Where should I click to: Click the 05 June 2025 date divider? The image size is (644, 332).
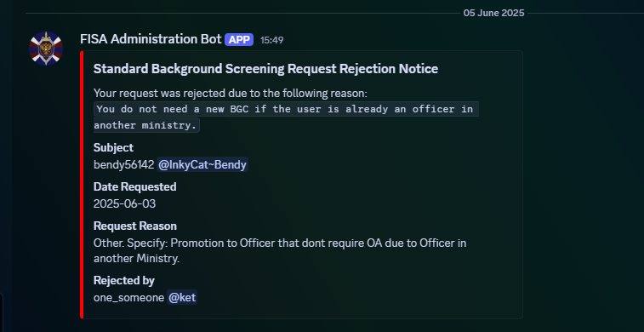(493, 13)
